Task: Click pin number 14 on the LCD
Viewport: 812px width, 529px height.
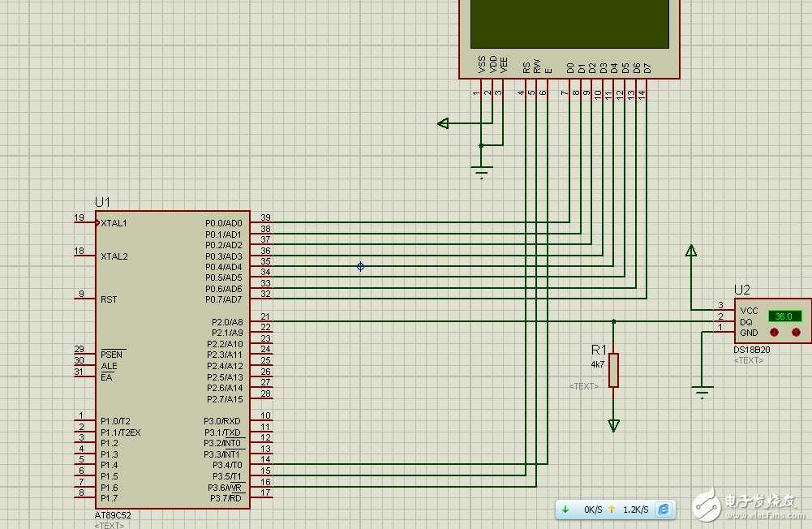Action: pyautogui.click(x=642, y=94)
